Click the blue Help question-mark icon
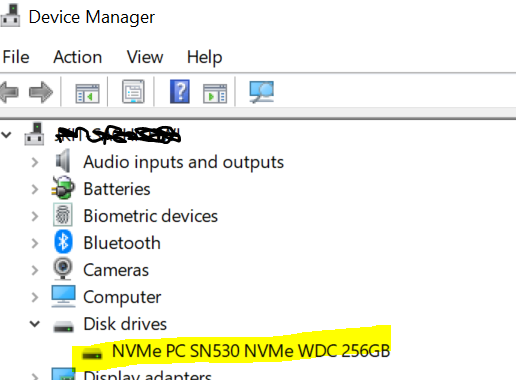The height and width of the screenshot is (380, 516). tap(180, 91)
